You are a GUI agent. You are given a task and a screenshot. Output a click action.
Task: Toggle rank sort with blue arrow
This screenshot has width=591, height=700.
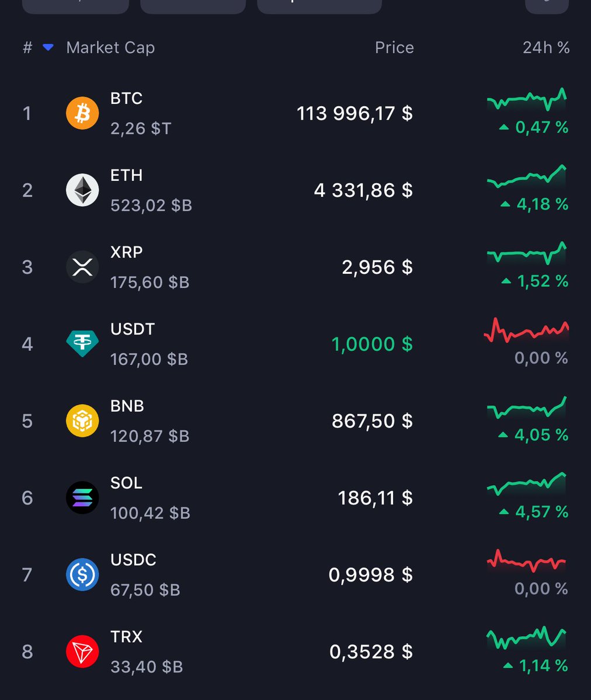[48, 47]
